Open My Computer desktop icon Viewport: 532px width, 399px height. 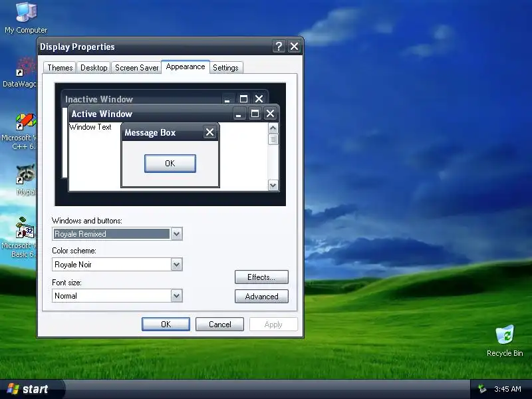(26, 18)
